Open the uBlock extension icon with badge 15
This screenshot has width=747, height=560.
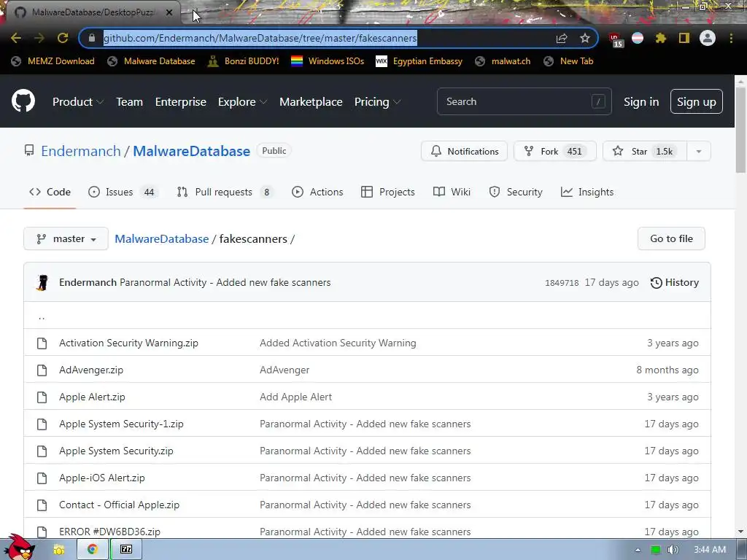tap(615, 39)
